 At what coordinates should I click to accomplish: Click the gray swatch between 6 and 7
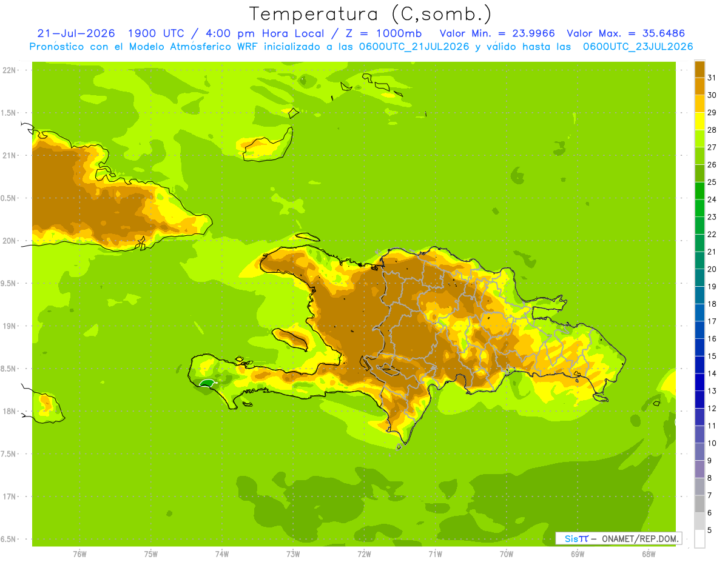[x=699, y=504]
